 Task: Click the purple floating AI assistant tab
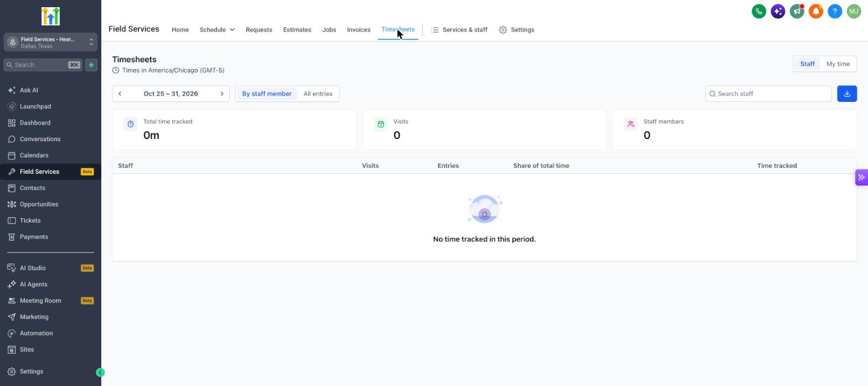click(861, 177)
